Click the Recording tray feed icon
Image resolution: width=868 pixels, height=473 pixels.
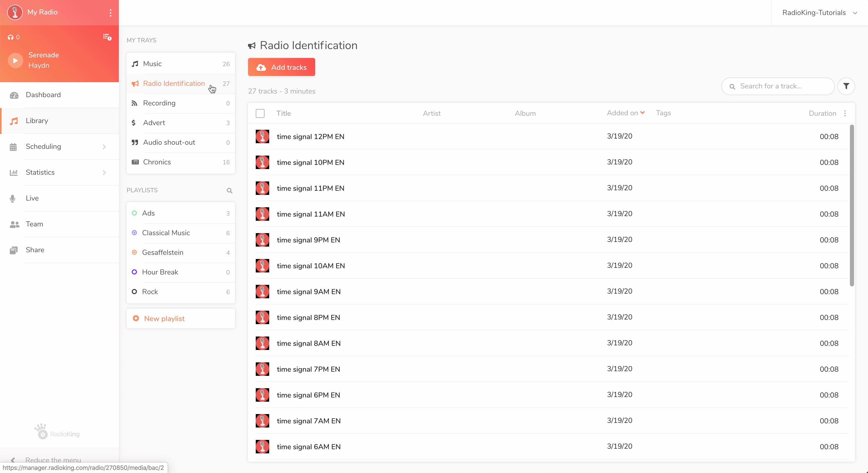134,103
